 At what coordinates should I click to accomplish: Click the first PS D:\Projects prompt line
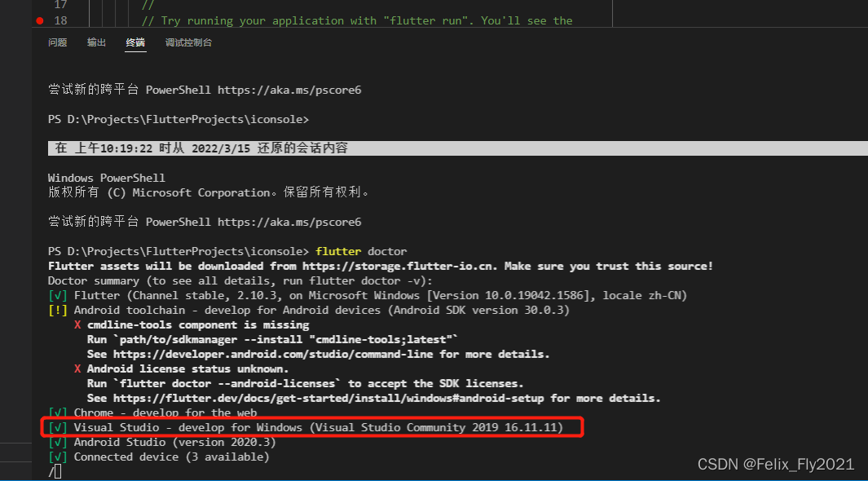pyautogui.click(x=178, y=119)
